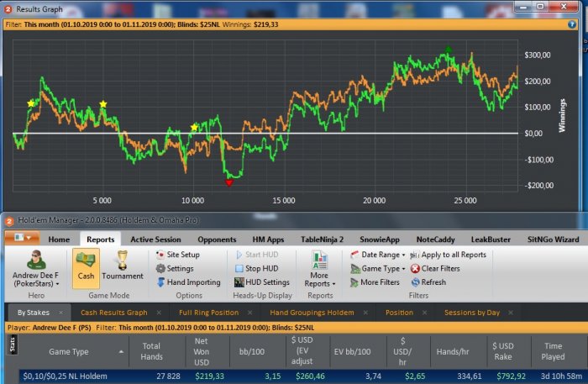Viewport: 588px width, 384px height.
Task: Click the yellow star near 10 000 hands
Action: (x=194, y=128)
